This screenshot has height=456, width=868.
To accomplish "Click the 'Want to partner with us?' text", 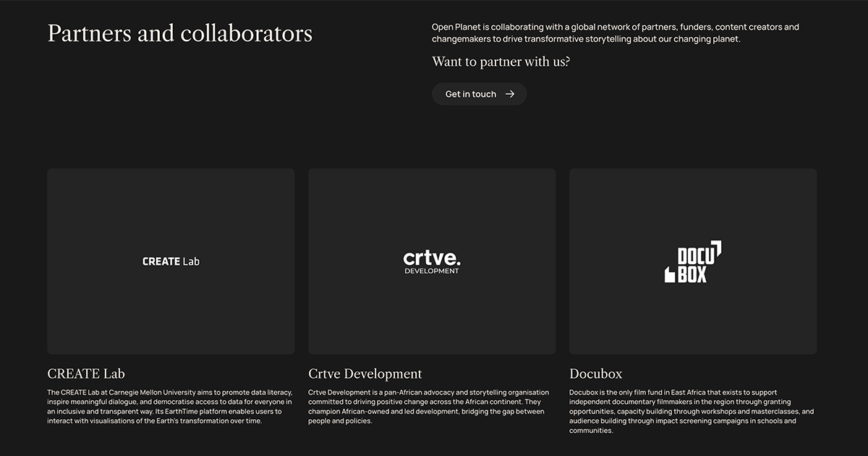I will tap(501, 62).
